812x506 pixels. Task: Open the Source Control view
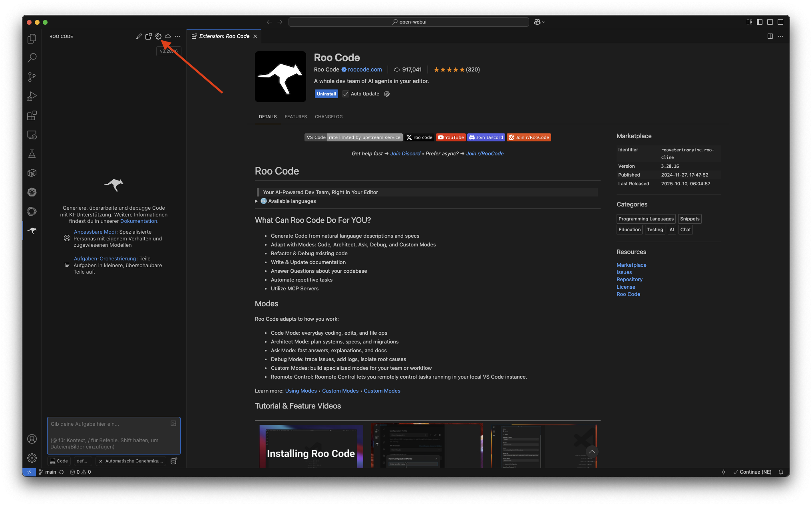tap(32, 77)
